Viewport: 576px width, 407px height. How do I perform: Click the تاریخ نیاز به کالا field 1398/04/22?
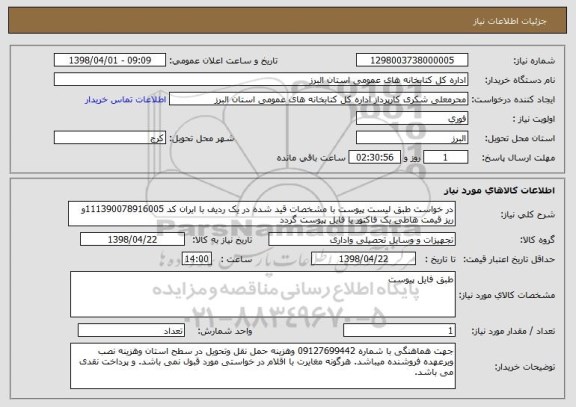[x=132, y=240]
